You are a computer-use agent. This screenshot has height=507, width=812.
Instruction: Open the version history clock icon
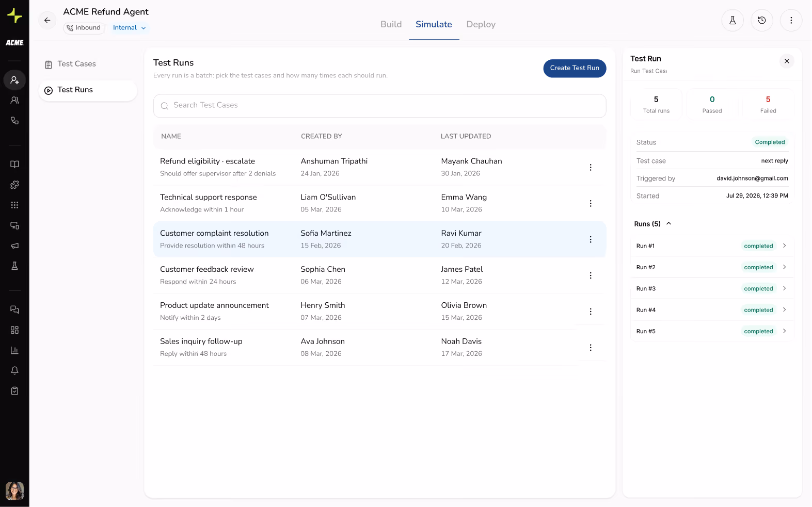[x=762, y=21]
